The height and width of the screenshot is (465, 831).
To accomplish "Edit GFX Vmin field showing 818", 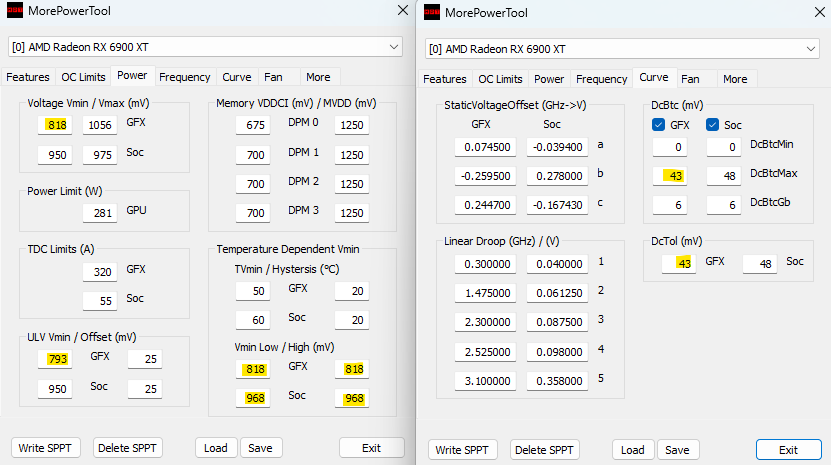I will tap(55, 125).
